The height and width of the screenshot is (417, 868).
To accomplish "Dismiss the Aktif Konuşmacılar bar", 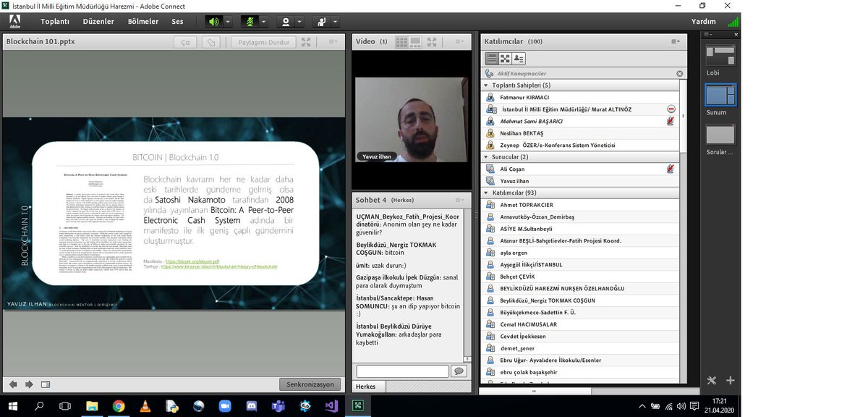I will pyautogui.click(x=680, y=74).
